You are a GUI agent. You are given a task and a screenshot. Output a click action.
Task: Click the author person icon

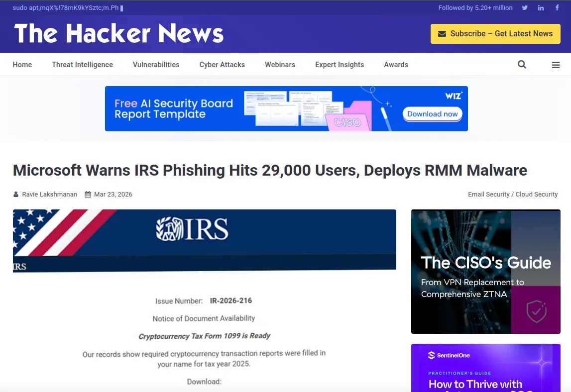click(x=15, y=195)
